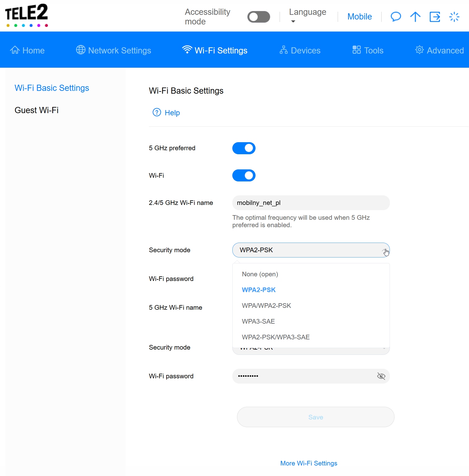Disable the 5 GHz preferred toggle
Image resolution: width=469 pixels, height=476 pixels.
(x=244, y=148)
